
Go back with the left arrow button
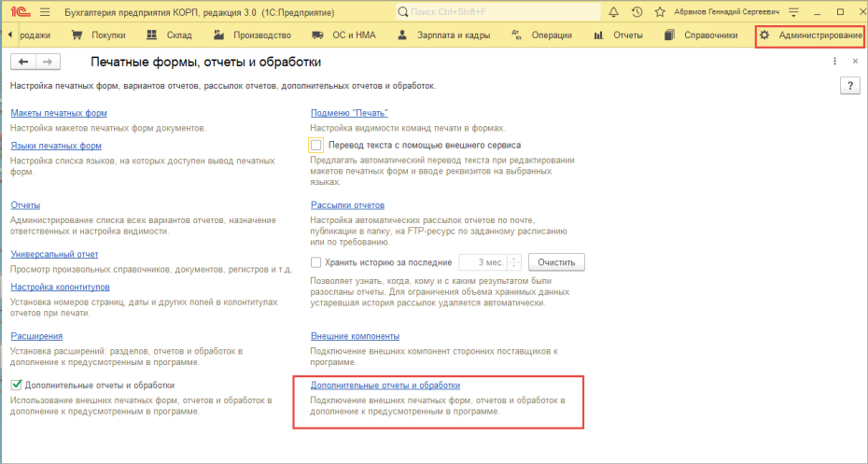coord(23,62)
